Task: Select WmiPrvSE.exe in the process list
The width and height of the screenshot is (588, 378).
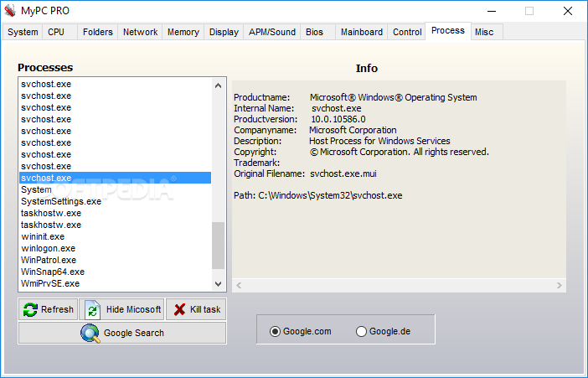Action: 115,283
